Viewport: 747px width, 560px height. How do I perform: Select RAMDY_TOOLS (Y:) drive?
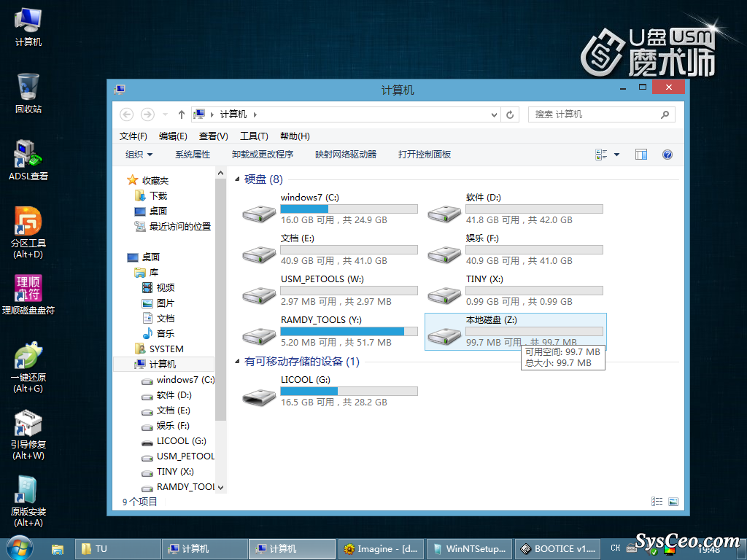tap(330, 332)
